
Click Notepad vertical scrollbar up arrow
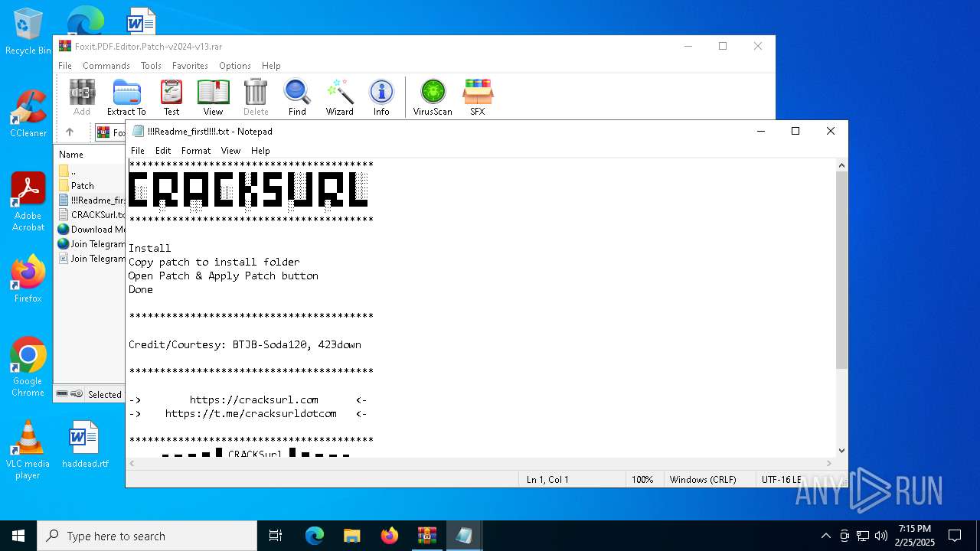tap(841, 165)
